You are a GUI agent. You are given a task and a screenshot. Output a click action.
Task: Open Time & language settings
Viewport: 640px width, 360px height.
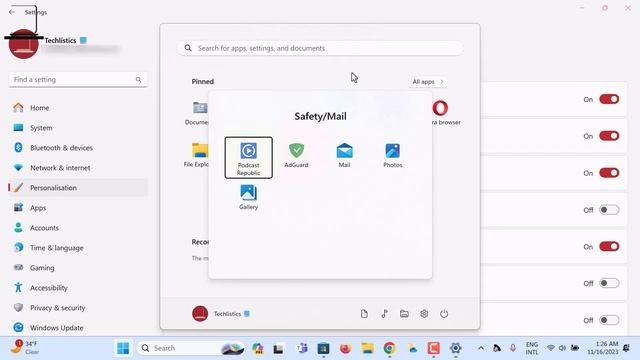pos(78,248)
